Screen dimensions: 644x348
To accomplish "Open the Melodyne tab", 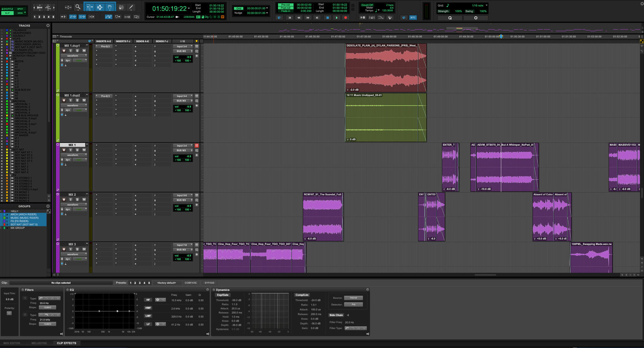I will [x=39, y=343].
